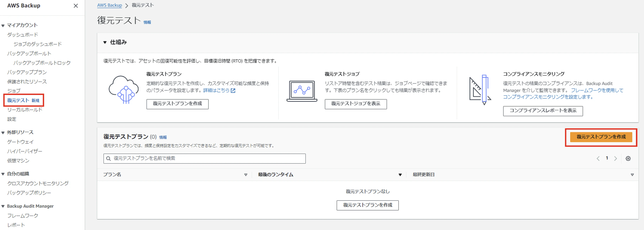Collapse the 仕組み section triangle

tap(105, 42)
